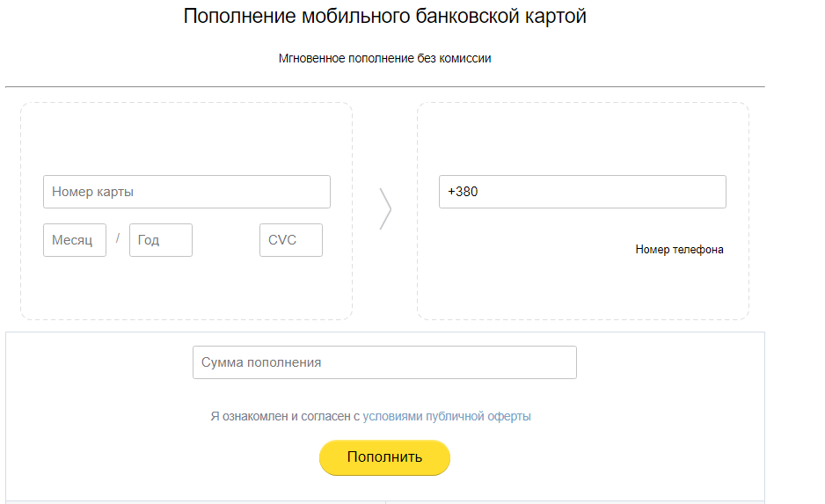
Task: Click the +380 country code prefix text
Action: point(463,192)
